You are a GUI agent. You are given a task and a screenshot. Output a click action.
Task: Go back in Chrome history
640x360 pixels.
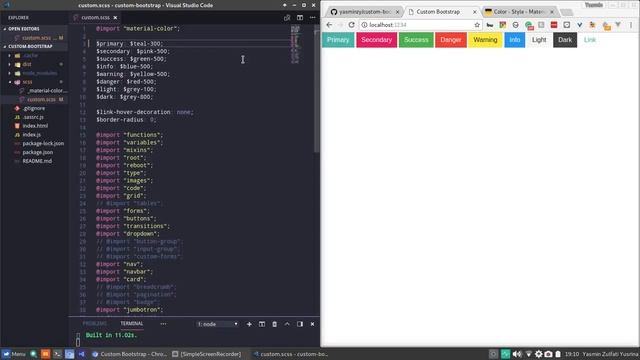pyautogui.click(x=329, y=25)
